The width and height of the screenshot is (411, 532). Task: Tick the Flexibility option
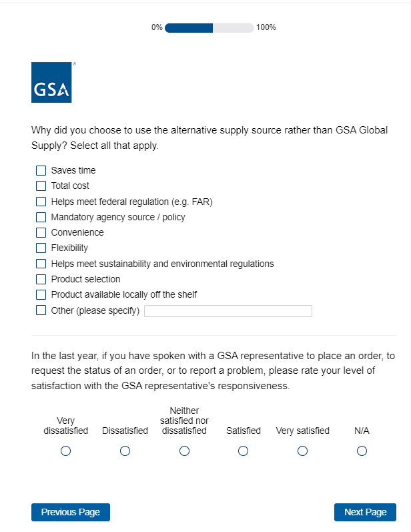(x=41, y=248)
